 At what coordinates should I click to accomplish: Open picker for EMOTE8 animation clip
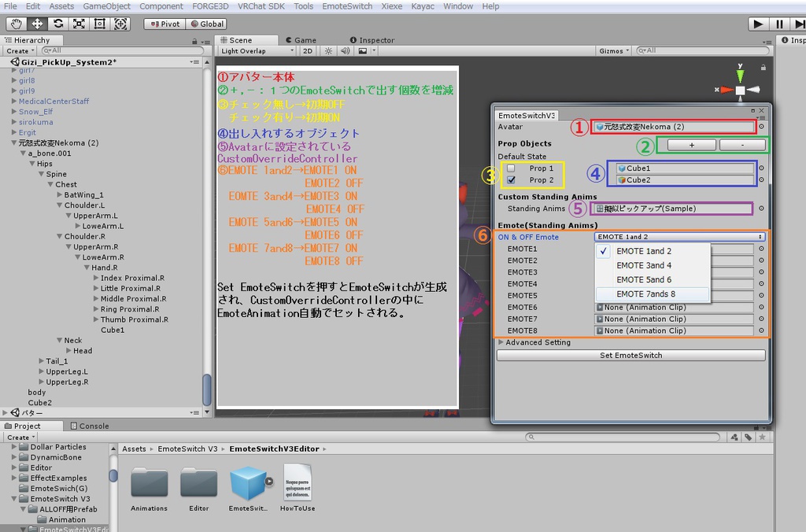click(761, 331)
